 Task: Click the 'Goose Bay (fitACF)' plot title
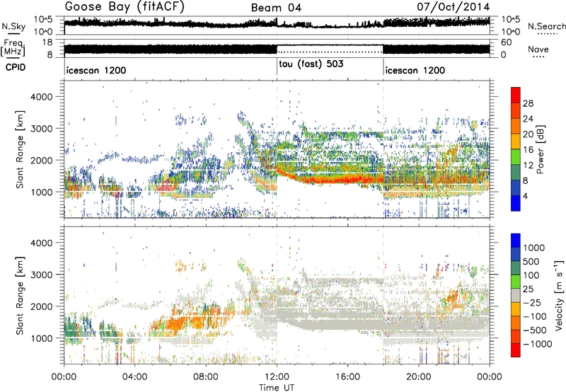tap(125, 7)
